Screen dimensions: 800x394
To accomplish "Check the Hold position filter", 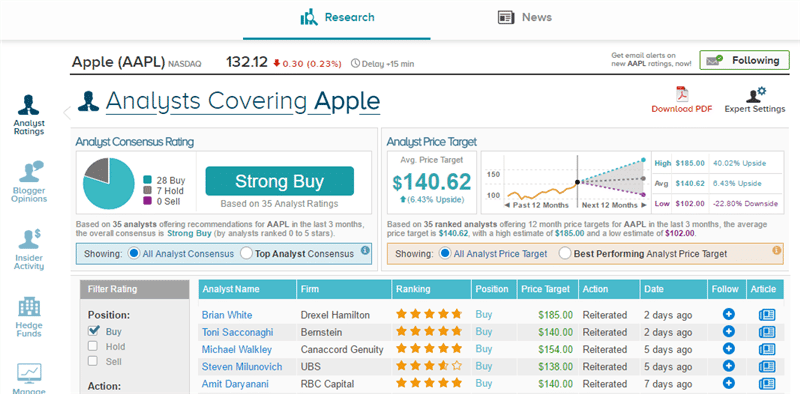I will [x=93, y=347].
